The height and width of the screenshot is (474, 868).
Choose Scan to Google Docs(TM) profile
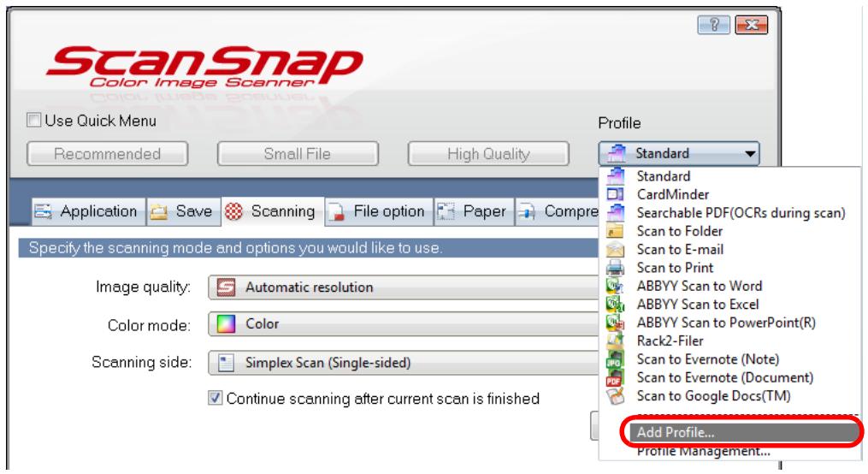coord(713,396)
